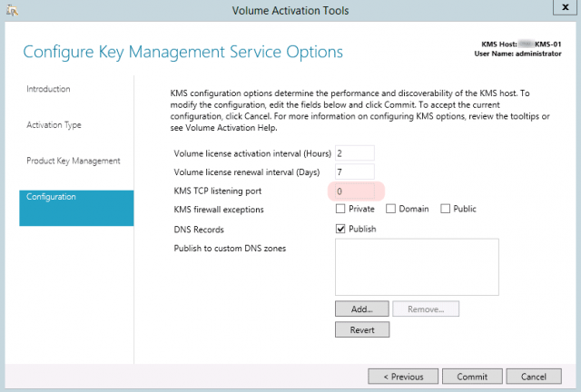Click the renewal interval (Days) field

coord(353,171)
